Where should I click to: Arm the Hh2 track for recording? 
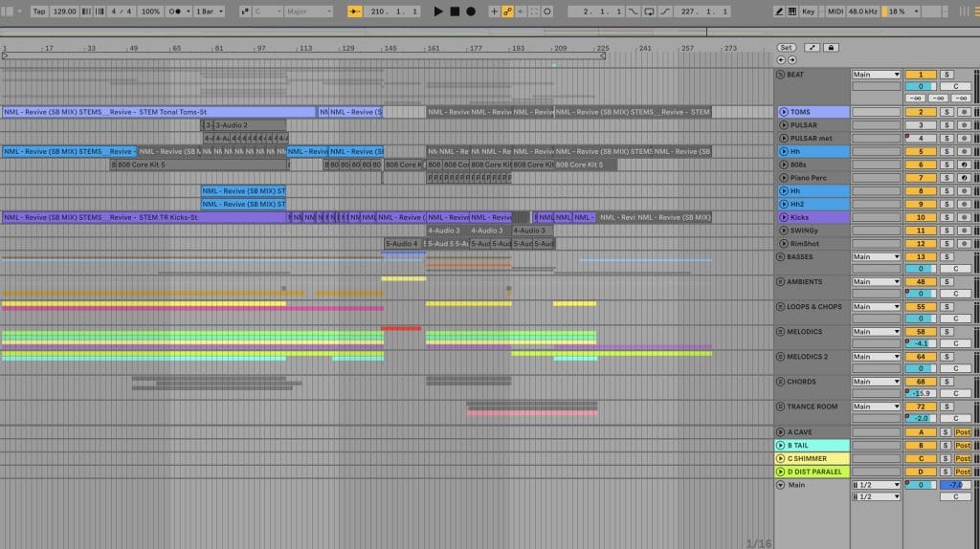click(963, 204)
